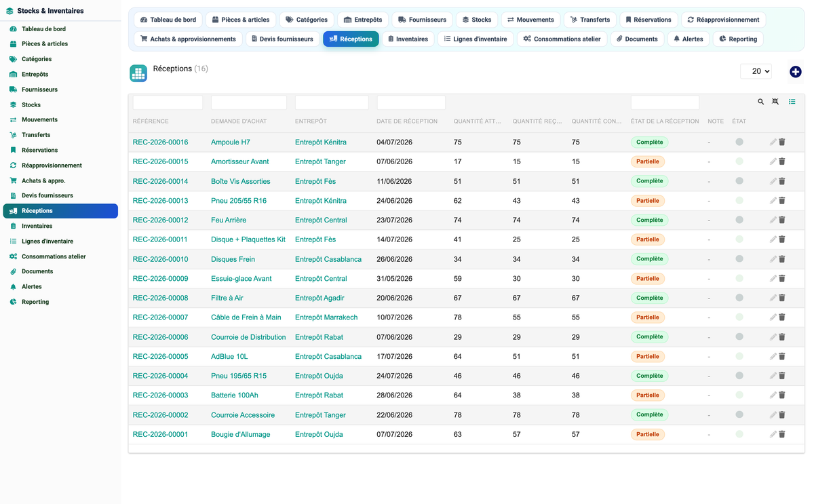Switch to the Stocks tab

pyautogui.click(x=476, y=20)
